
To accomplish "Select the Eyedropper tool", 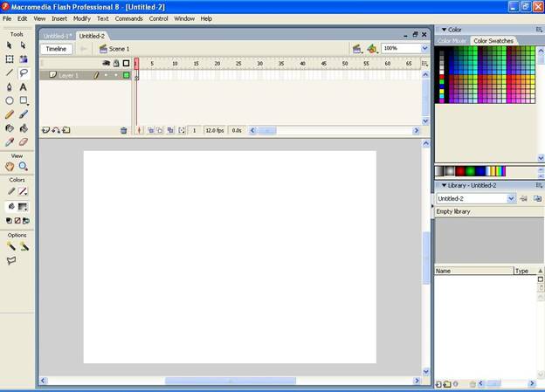I will pos(10,141).
